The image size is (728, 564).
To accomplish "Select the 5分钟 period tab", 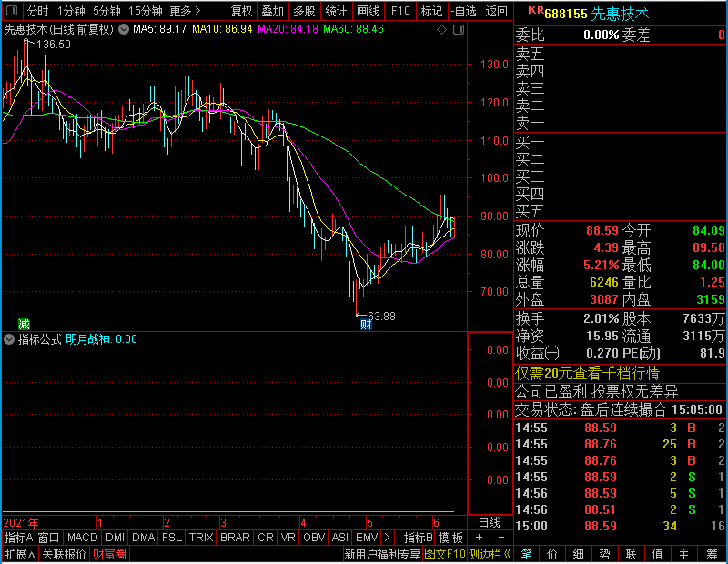I will [x=106, y=11].
